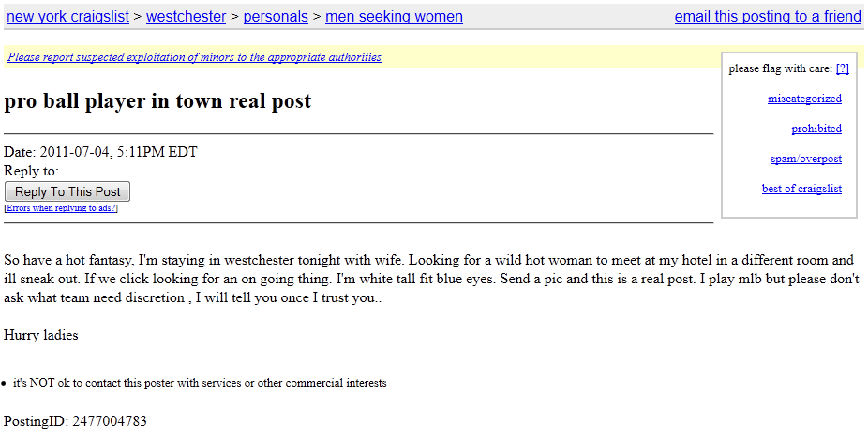Viewport: 868px width, 441px height.
Task: Click the [?] flagging help link
Action: coord(842,68)
